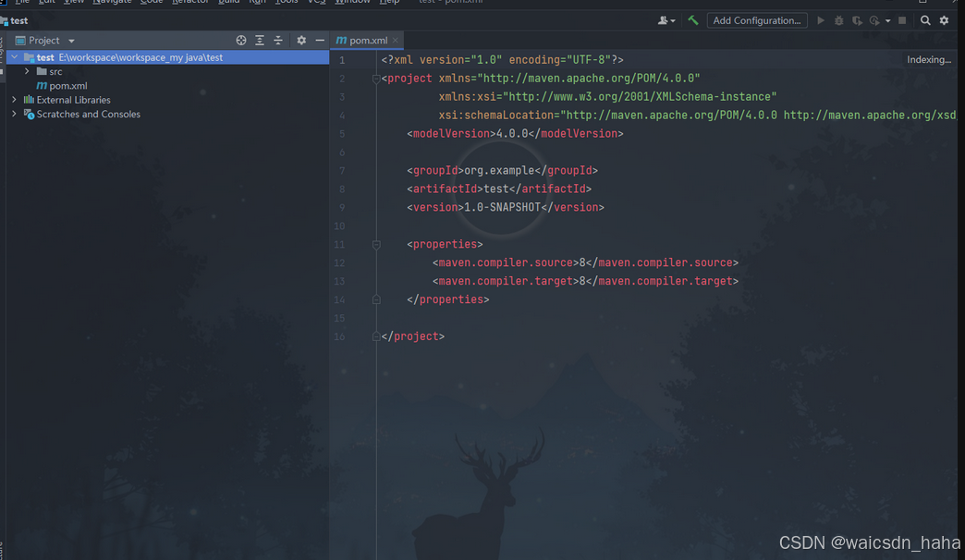
Task: Expand all items in Project panel
Action: click(260, 40)
